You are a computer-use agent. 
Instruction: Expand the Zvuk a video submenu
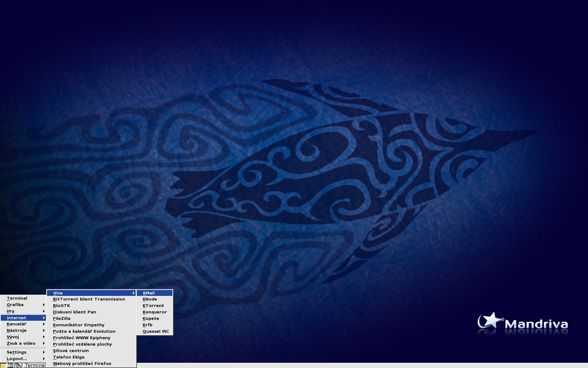pyautogui.click(x=23, y=343)
